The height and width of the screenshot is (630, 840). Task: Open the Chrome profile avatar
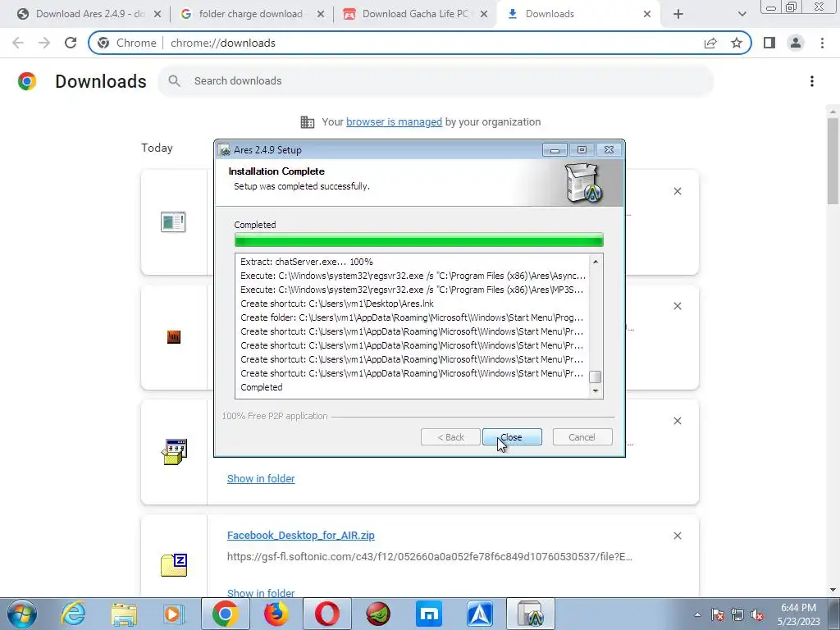796,43
